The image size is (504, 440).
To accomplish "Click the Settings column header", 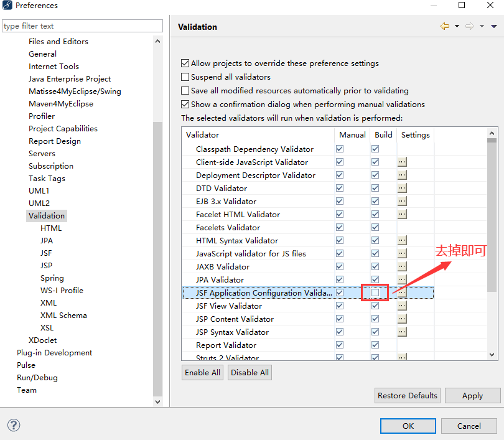I will click(x=415, y=134).
